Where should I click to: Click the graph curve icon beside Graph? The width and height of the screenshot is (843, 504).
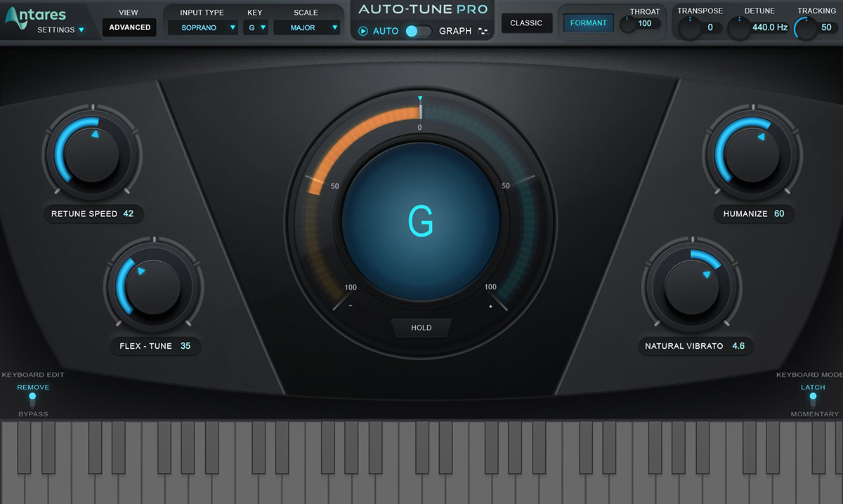(x=483, y=32)
